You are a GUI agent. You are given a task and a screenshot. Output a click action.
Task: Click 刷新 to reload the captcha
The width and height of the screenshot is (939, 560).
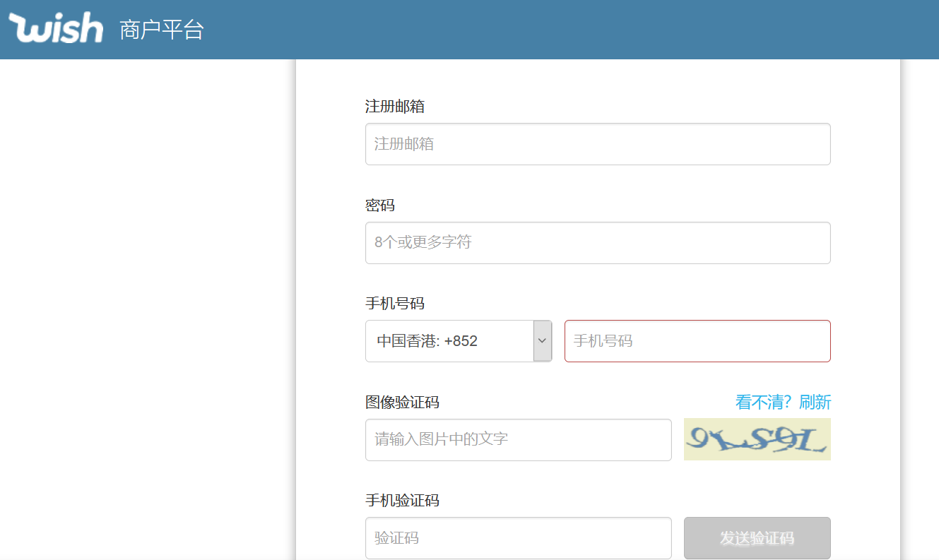click(x=815, y=403)
